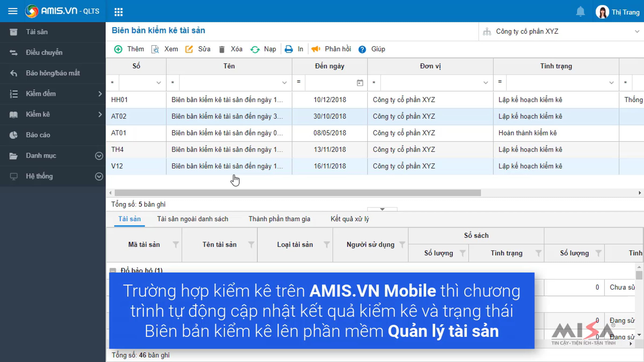Open the Thị Trang user avatar

602,12
